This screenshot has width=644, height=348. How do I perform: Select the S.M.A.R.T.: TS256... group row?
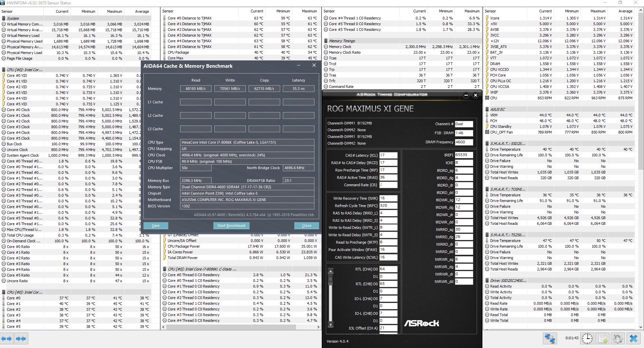pyautogui.click(x=559, y=235)
